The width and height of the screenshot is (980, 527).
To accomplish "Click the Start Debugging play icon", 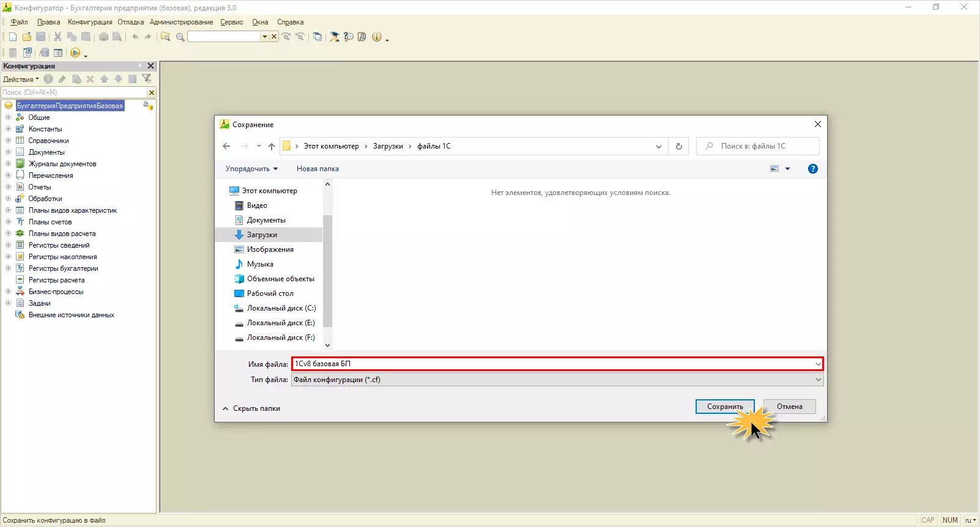I will [75, 53].
